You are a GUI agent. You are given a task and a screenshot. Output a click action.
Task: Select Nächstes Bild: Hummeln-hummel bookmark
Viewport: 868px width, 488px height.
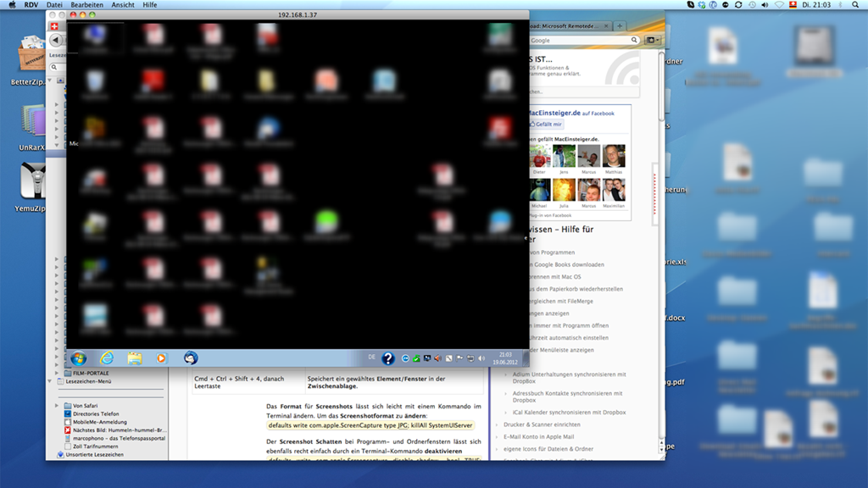115,430
